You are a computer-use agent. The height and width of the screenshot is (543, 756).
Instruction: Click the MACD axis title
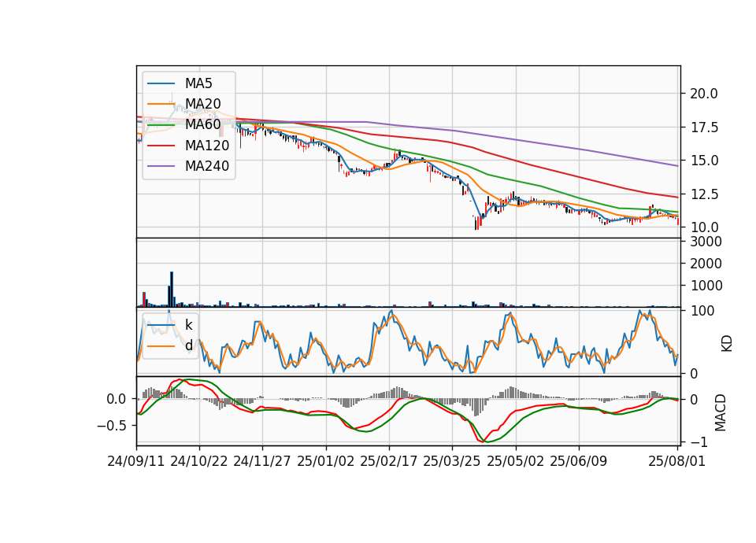tap(721, 412)
